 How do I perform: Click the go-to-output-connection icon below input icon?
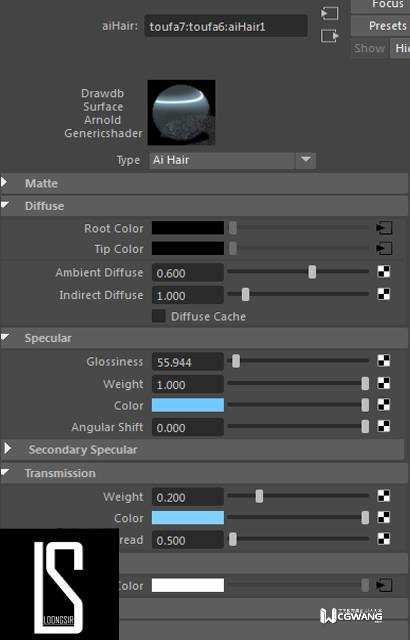click(330, 36)
